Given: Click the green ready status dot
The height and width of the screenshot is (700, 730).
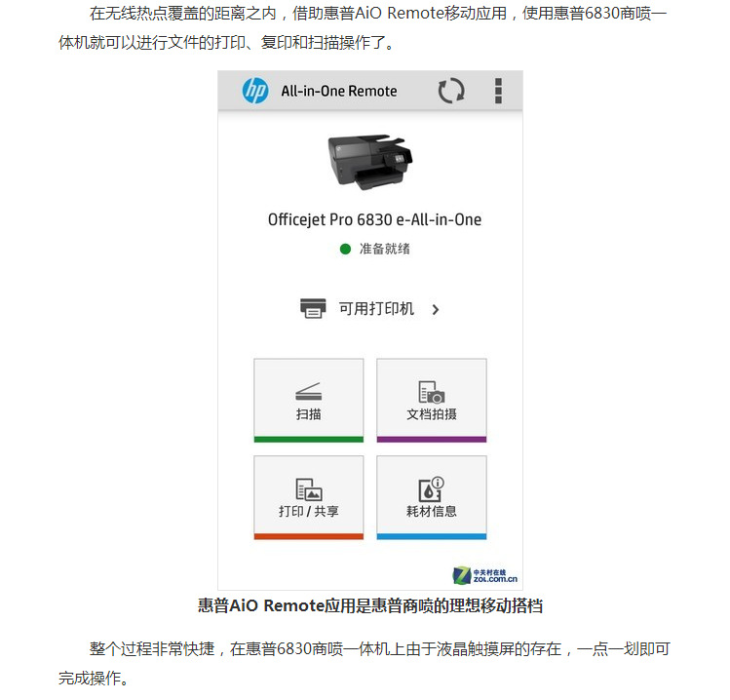Looking at the screenshot, I should tap(345, 250).
